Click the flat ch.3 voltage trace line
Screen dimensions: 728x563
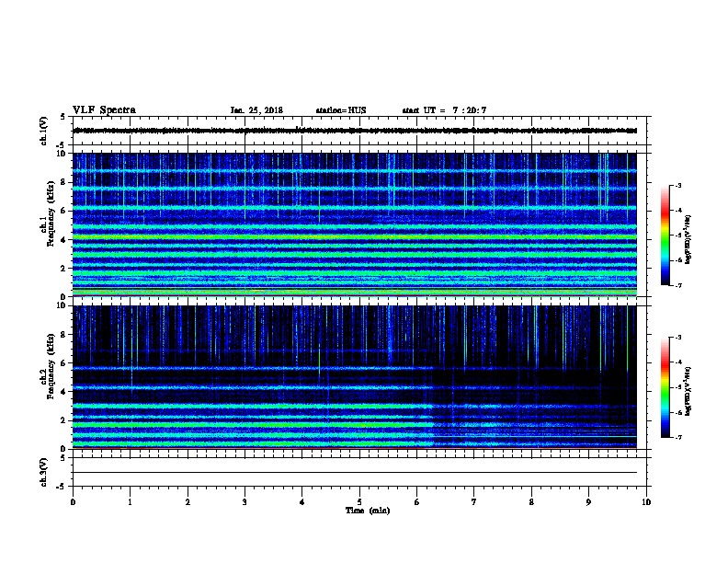click(355, 473)
